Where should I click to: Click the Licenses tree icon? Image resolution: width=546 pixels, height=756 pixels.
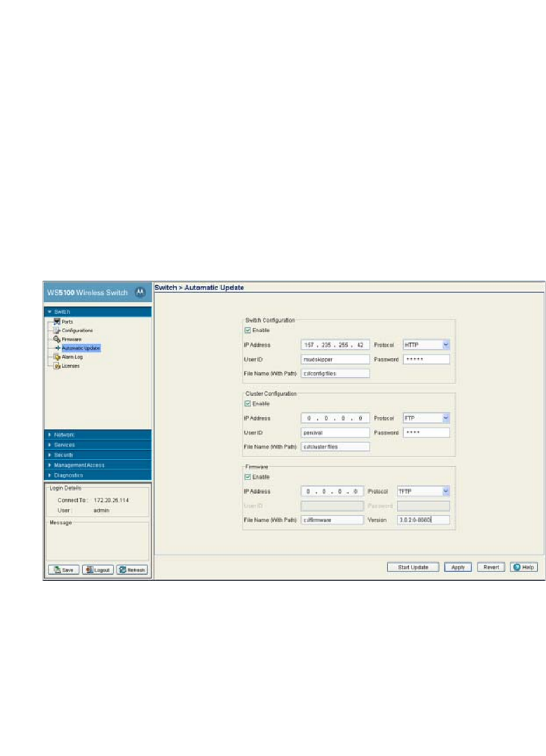57,366
